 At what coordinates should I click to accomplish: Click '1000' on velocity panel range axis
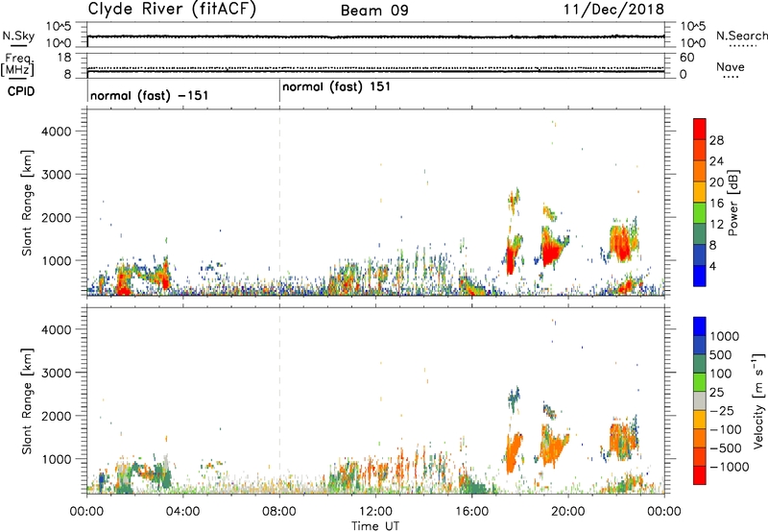click(x=57, y=459)
